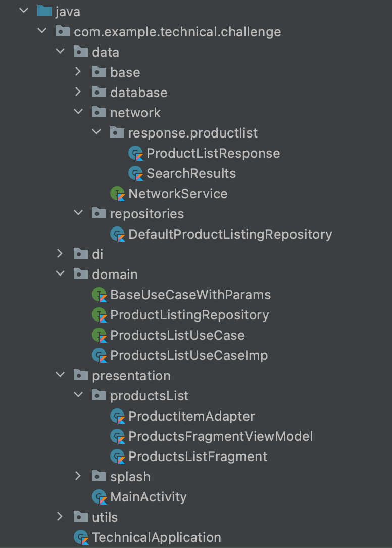Screen dimensions: 392x548
Task: Select the ProductsFragmentViewModel file name
Action: pyautogui.click(x=220, y=436)
